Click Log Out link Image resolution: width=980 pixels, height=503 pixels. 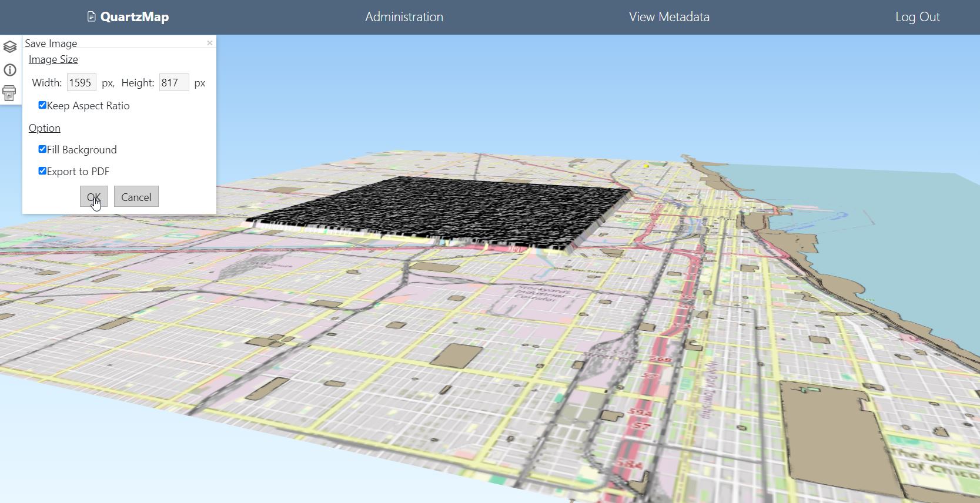point(917,16)
